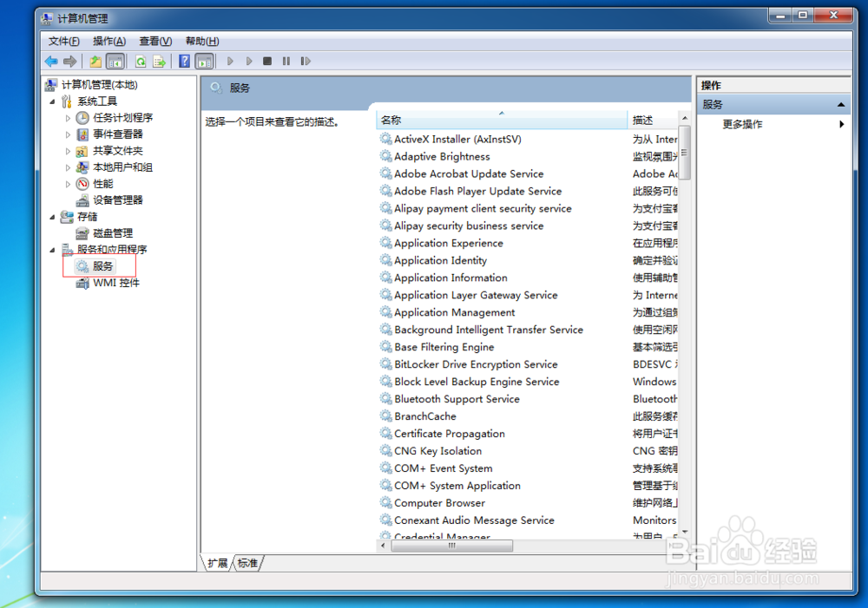
Task: Select WMI 控件 tree node
Action: click(x=116, y=283)
